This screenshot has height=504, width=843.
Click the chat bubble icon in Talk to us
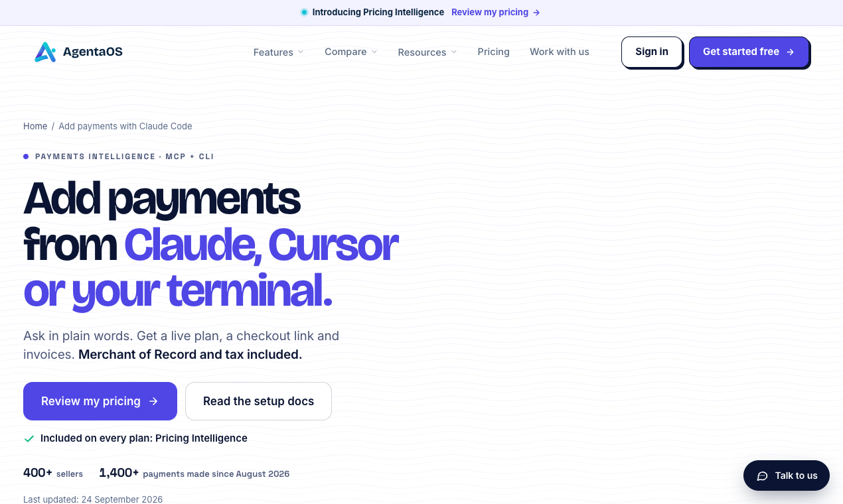(x=762, y=475)
